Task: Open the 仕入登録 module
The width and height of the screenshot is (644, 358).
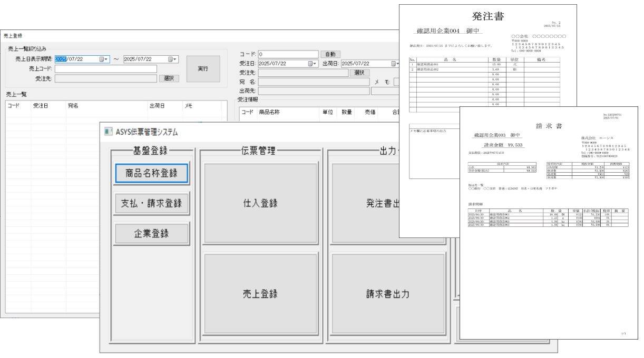Action: coord(260,203)
